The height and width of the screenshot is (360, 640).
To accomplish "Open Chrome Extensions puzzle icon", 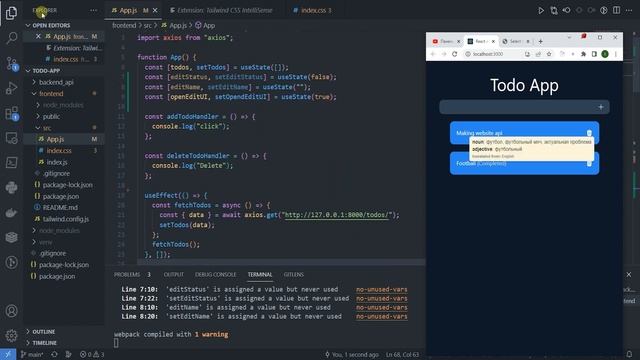I will tap(583, 54).
